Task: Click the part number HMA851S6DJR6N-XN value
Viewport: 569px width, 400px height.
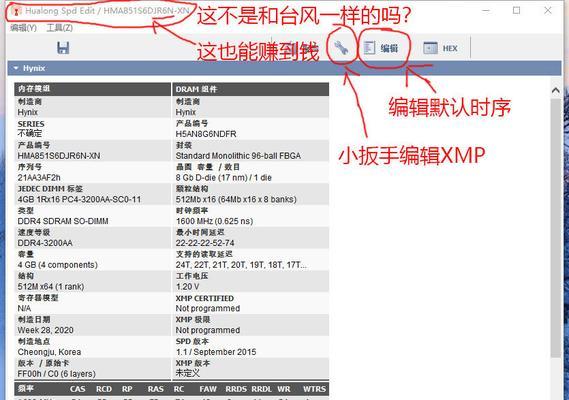Action: 59,156
